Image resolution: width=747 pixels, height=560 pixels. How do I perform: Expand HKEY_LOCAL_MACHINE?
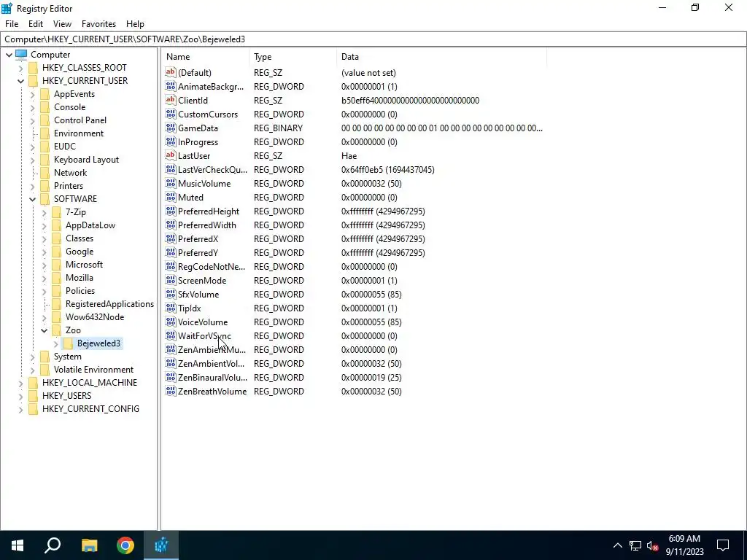(20, 384)
